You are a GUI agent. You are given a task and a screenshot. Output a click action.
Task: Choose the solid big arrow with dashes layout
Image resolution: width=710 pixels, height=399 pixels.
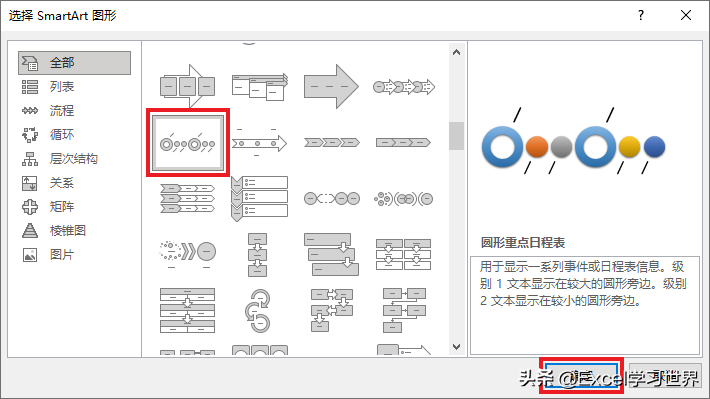pyautogui.click(x=331, y=86)
